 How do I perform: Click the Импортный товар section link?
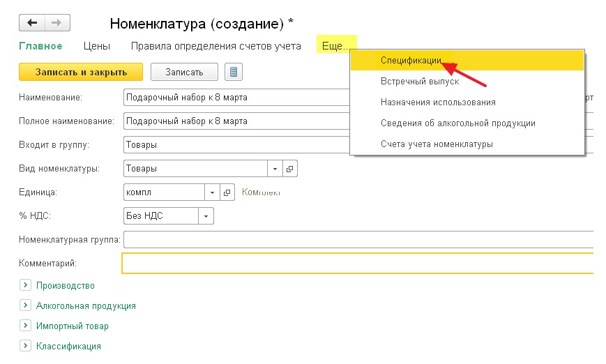pos(73,326)
